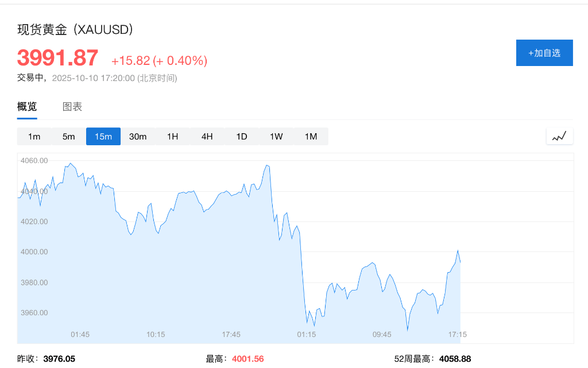
Task: Show the daily 1D chart
Action: (242, 137)
